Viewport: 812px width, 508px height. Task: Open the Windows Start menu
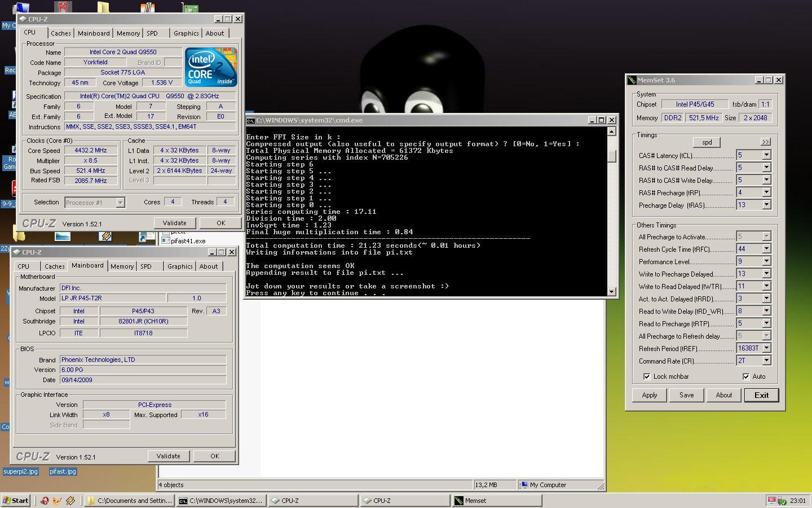tap(16, 501)
